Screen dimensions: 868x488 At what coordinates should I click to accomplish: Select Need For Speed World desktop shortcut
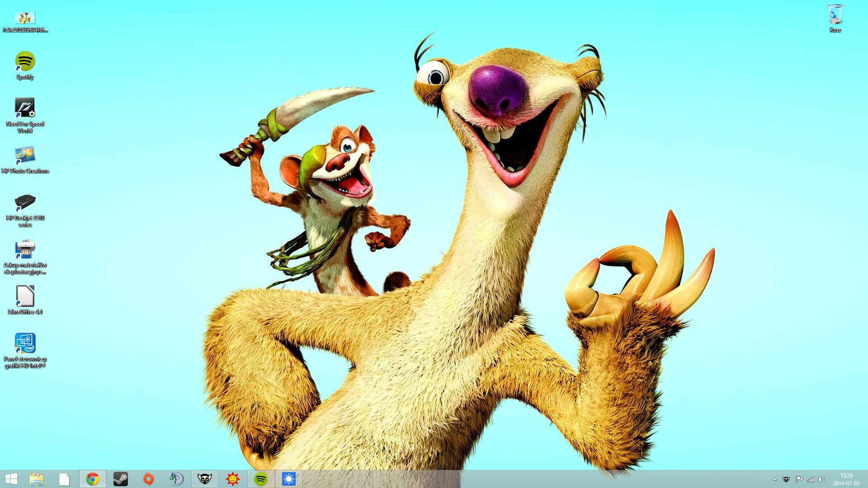click(25, 115)
